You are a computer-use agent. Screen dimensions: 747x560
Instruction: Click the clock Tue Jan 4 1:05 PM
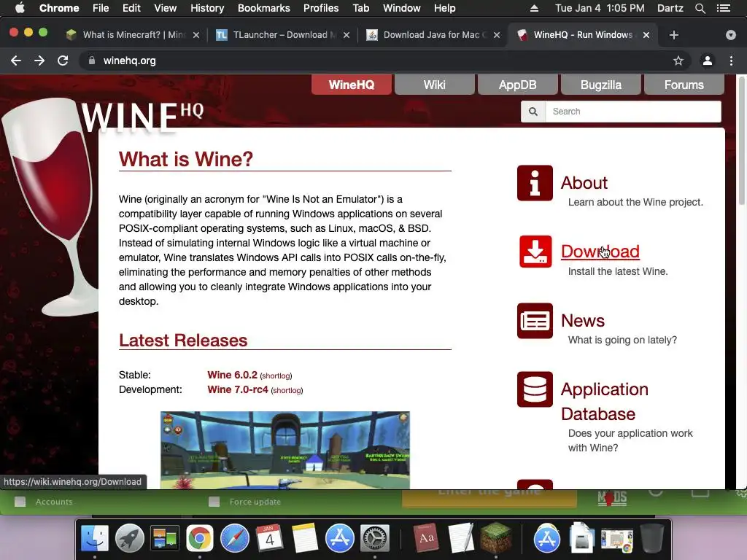(600, 8)
